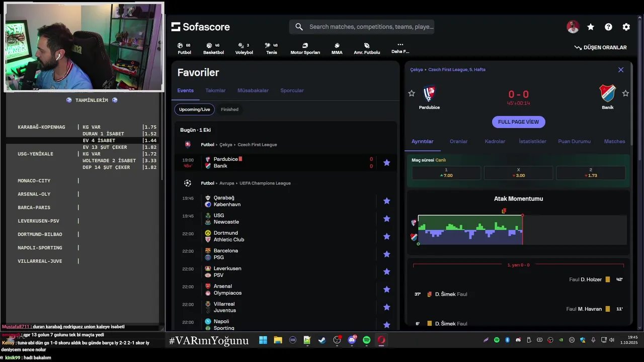This screenshot has width=644, height=362.
Task: Favorite Baník team star
Action: tap(625, 94)
